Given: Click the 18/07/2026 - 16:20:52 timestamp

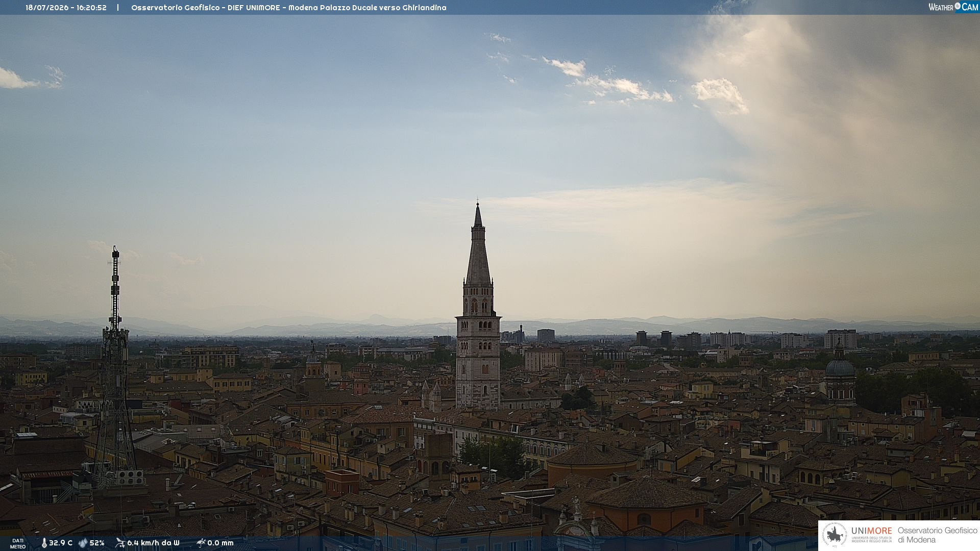Looking at the screenshot, I should tap(66, 8).
